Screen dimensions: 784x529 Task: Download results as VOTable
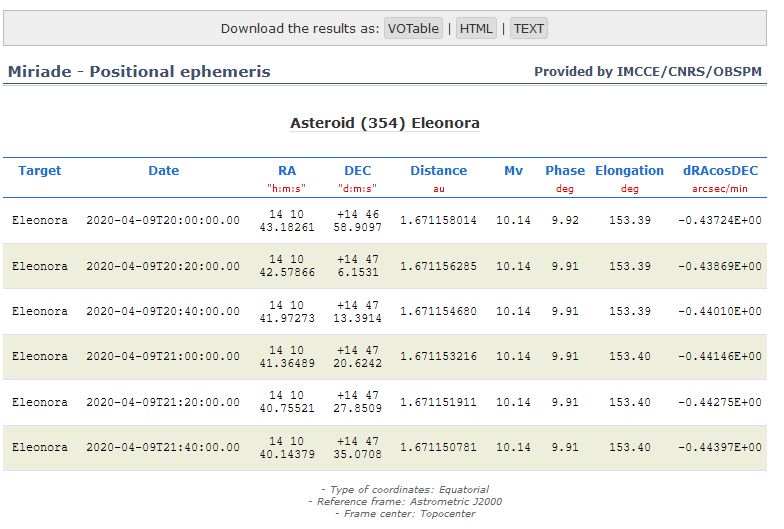413,28
